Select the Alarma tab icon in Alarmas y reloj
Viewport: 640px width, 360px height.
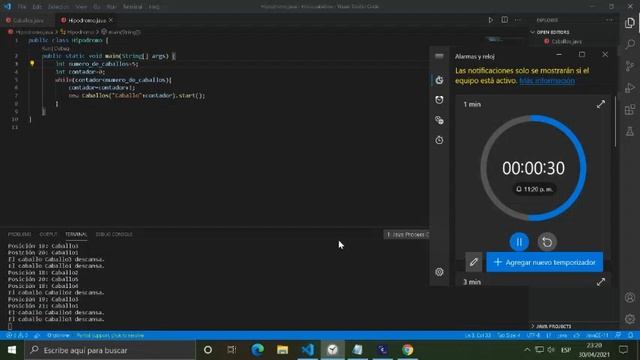(439, 100)
